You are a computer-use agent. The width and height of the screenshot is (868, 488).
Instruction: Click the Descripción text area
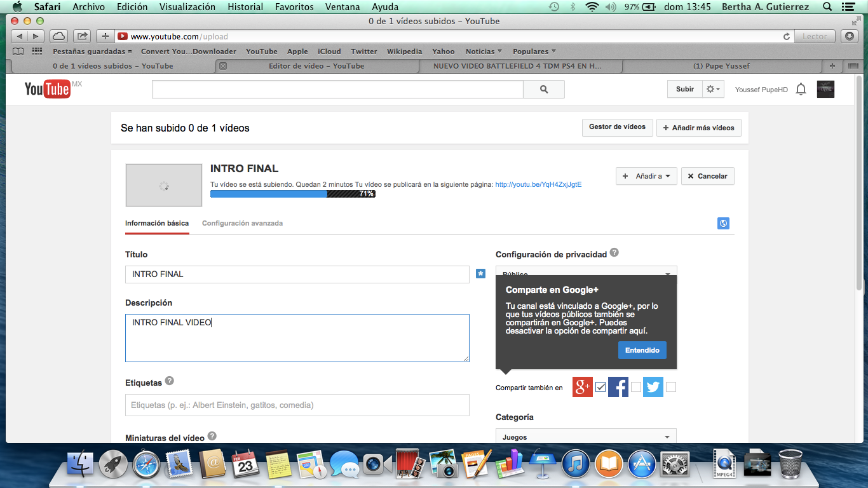[x=297, y=338]
